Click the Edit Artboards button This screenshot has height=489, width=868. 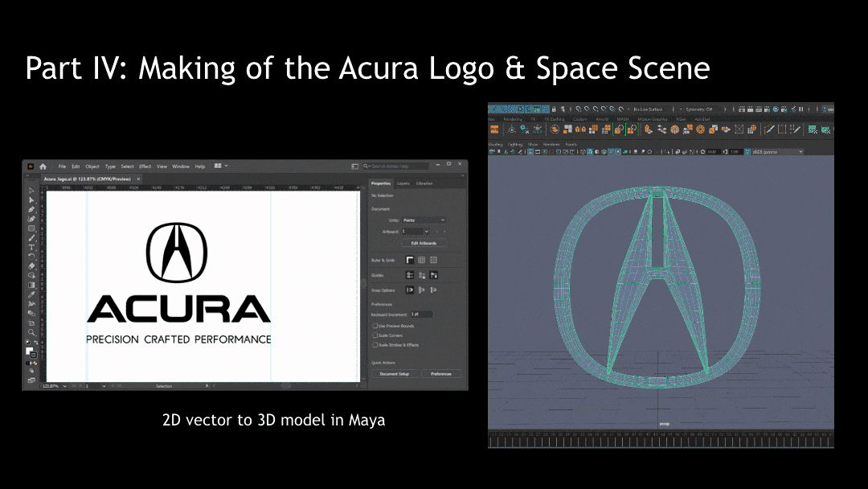[424, 243]
